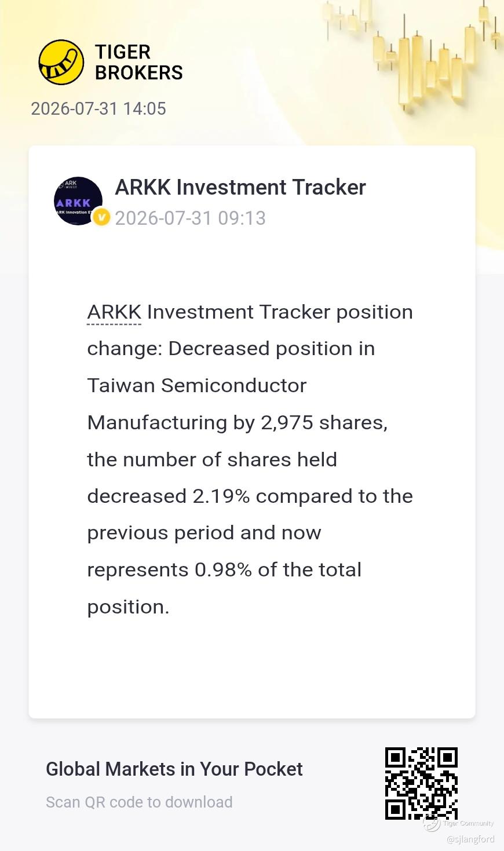504x851 pixels.
Task: Open the dotted-underlined ARKK ticker link
Action: [114, 312]
